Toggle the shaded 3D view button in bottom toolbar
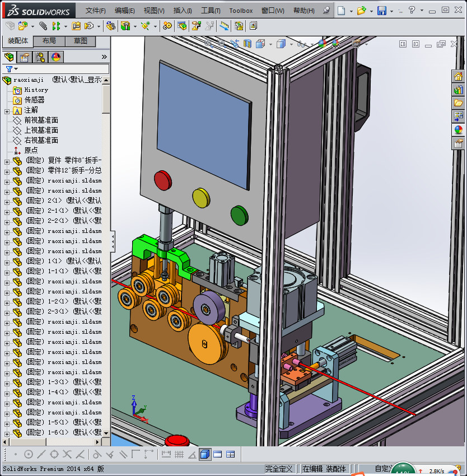The width and height of the screenshot is (467, 476). click(x=205, y=455)
